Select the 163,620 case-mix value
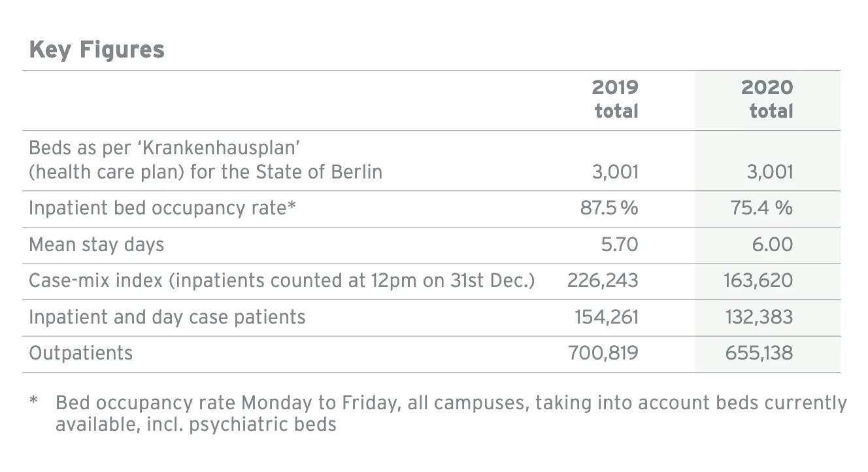 pos(758,280)
